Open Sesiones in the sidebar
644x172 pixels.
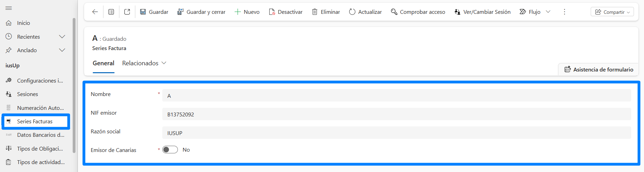coord(28,94)
